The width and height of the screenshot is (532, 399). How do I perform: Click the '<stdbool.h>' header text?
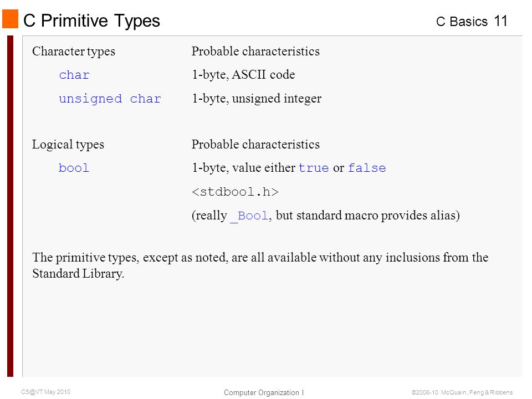[235, 192]
